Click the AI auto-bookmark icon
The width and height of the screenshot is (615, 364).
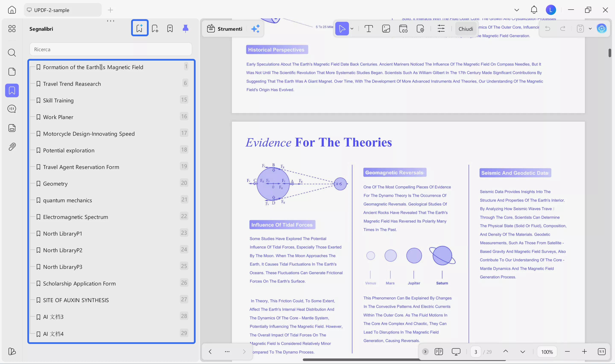[139, 28]
